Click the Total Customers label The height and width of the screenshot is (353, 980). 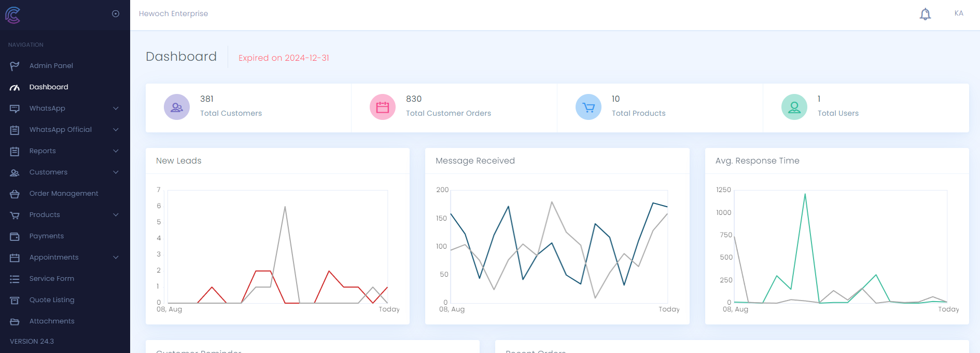[x=231, y=113]
